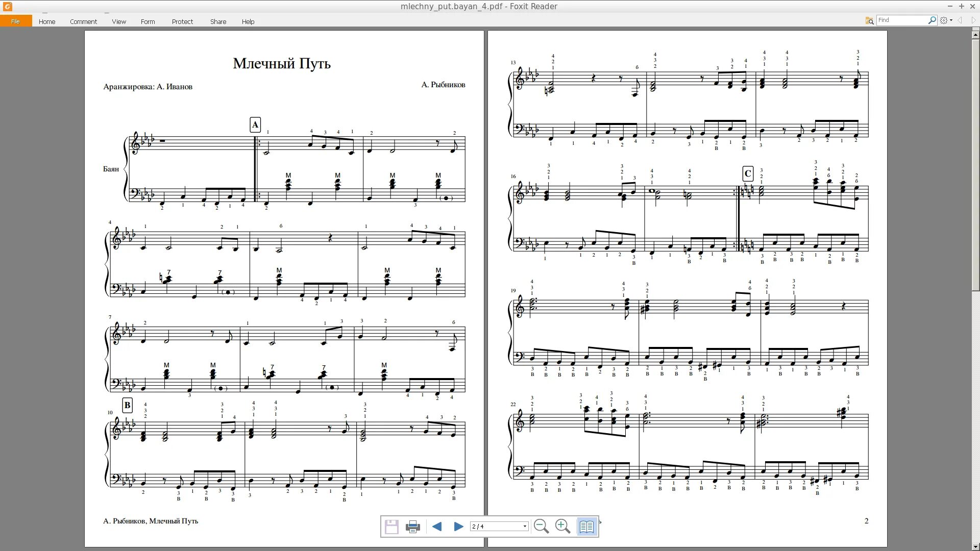Open the Help tab

[248, 21]
